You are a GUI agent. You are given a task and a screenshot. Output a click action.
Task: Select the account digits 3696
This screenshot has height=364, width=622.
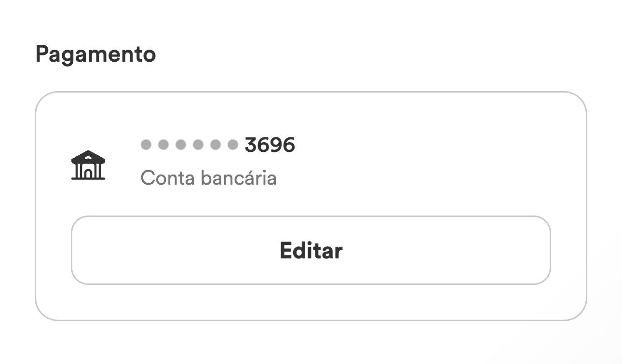pos(270,145)
